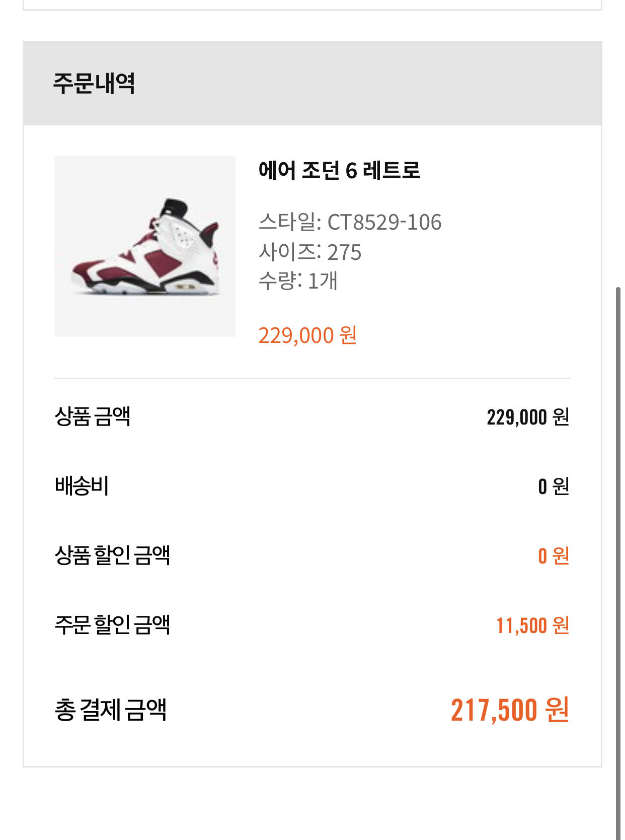Click the 수량: 1개 quantity line

tap(298, 281)
